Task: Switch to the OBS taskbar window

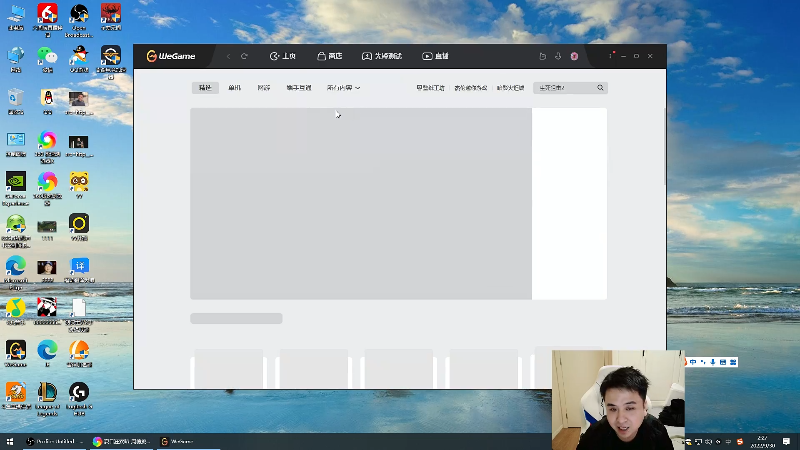Action: click(54, 441)
